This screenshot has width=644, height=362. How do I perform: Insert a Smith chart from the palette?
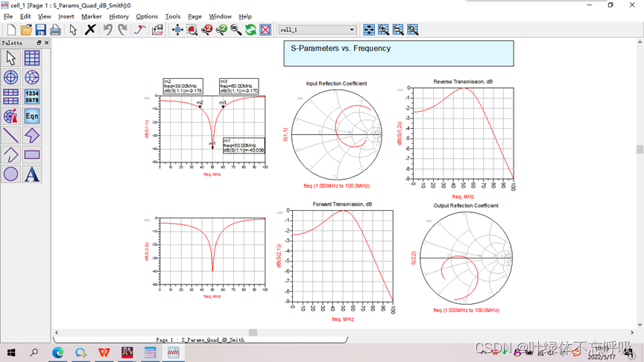point(31,77)
